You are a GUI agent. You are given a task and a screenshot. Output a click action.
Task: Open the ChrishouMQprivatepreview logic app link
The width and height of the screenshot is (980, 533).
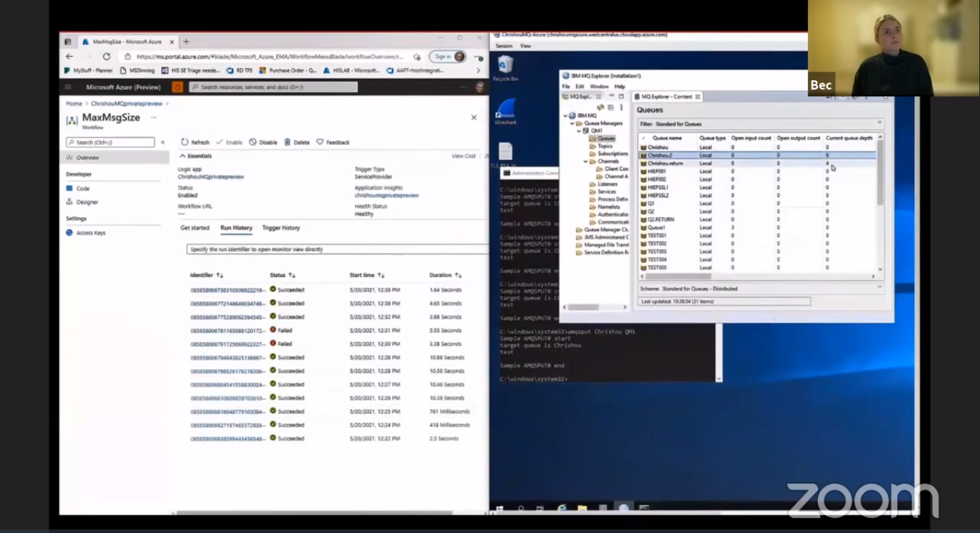click(x=211, y=176)
